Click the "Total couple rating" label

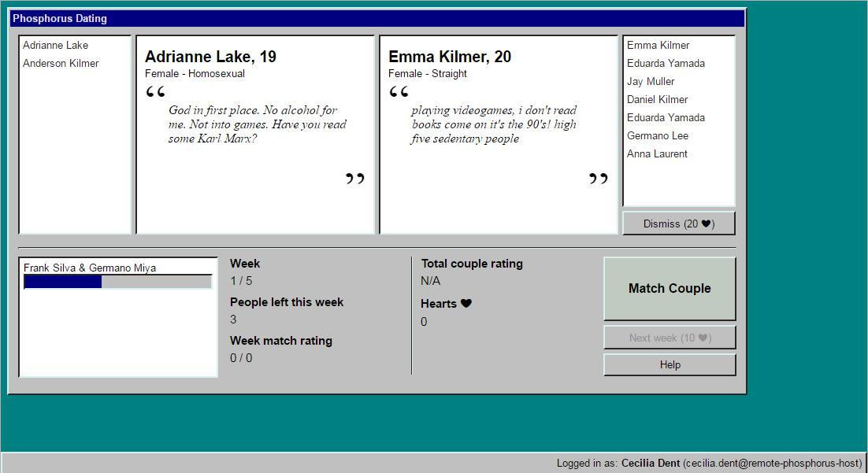(x=472, y=264)
